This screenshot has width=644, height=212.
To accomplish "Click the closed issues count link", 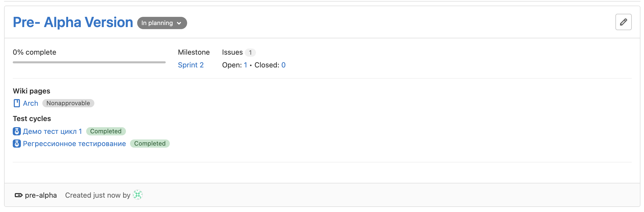I will click(283, 65).
